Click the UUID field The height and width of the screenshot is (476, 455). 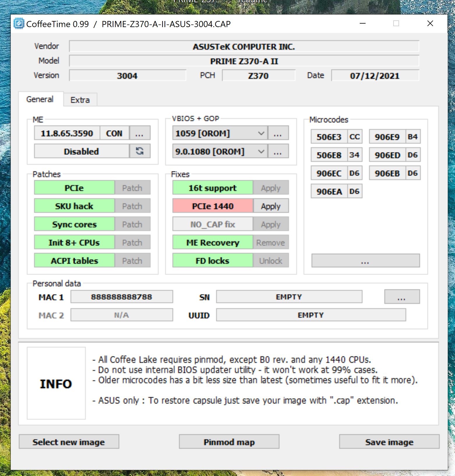click(x=311, y=315)
